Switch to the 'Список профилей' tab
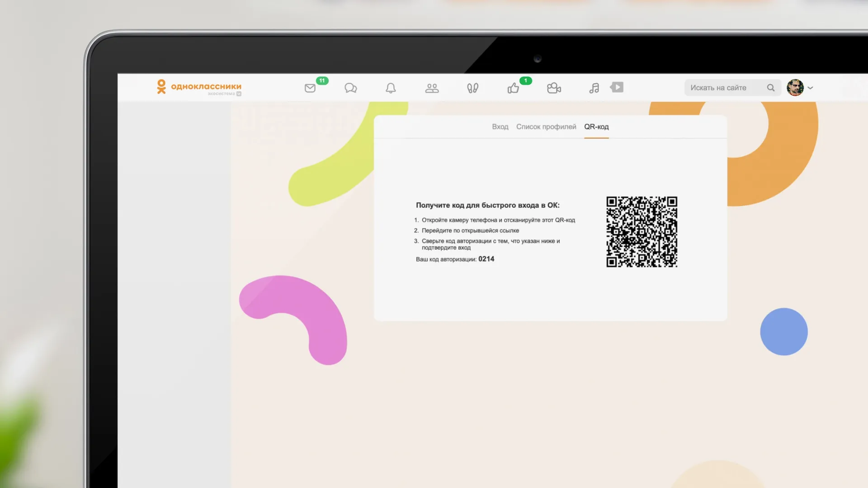Viewport: 868px width, 488px height. click(x=546, y=127)
